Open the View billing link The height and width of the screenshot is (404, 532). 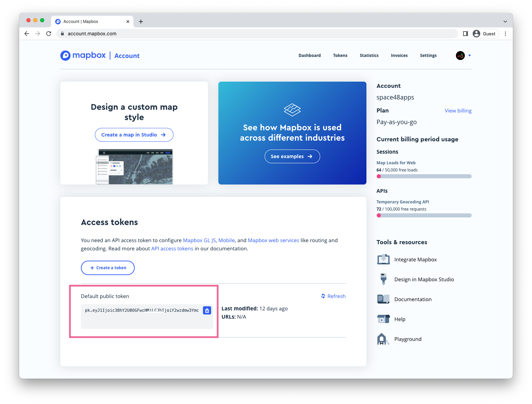tap(458, 111)
